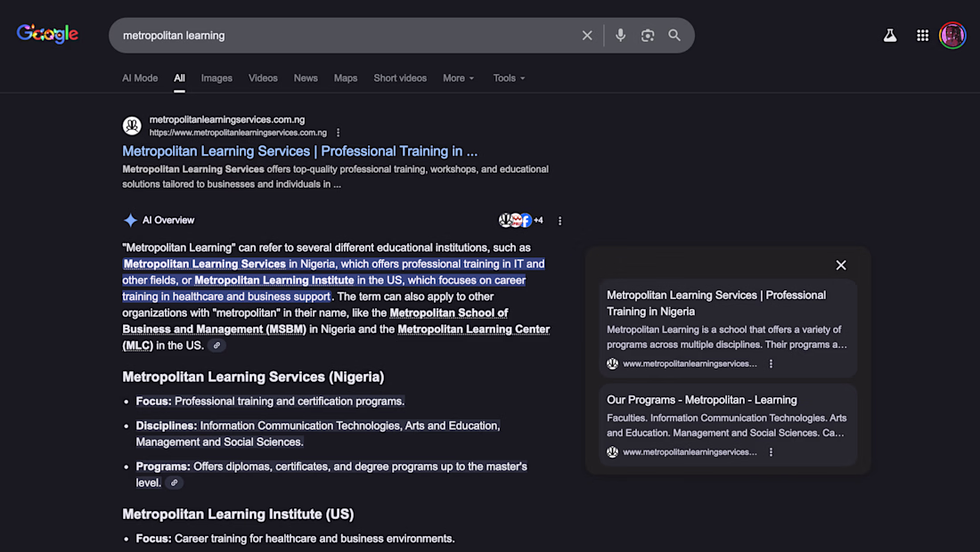Open Google Lens image search
The height and width of the screenshot is (552, 980).
(x=648, y=36)
